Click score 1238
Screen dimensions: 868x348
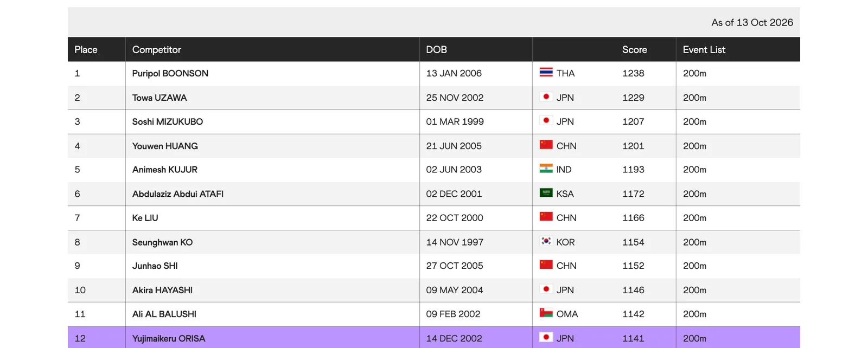pos(633,73)
